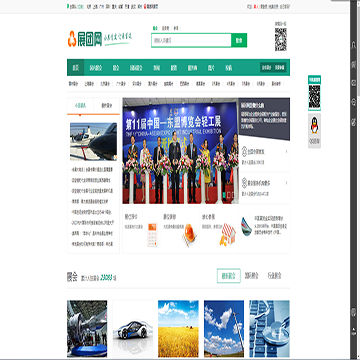Click the round stadium icon beside the house card
This screenshot has width=360, height=360.
click(x=246, y=227)
